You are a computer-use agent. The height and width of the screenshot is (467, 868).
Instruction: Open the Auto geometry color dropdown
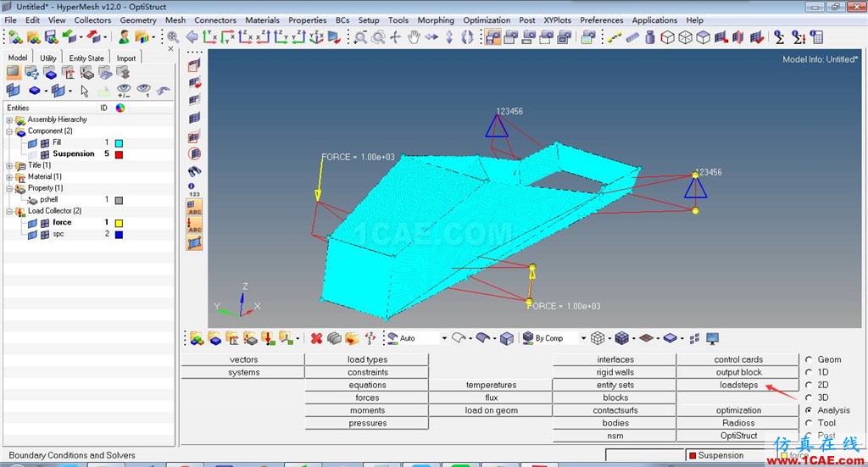444,338
